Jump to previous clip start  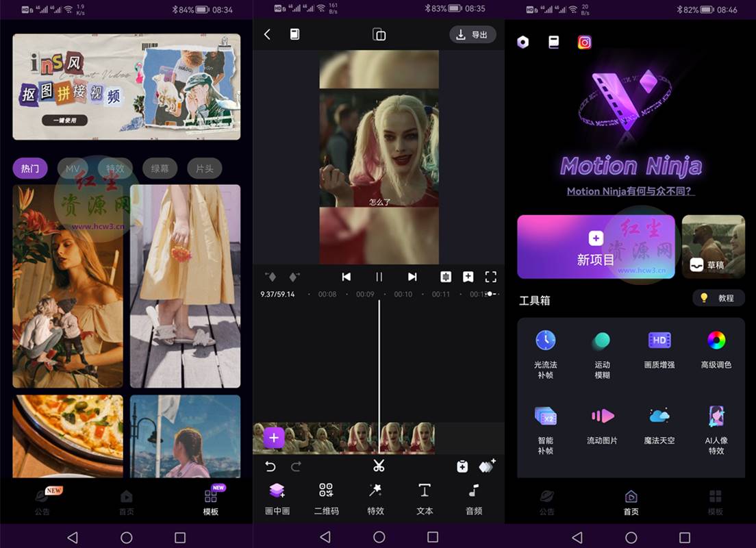346,277
